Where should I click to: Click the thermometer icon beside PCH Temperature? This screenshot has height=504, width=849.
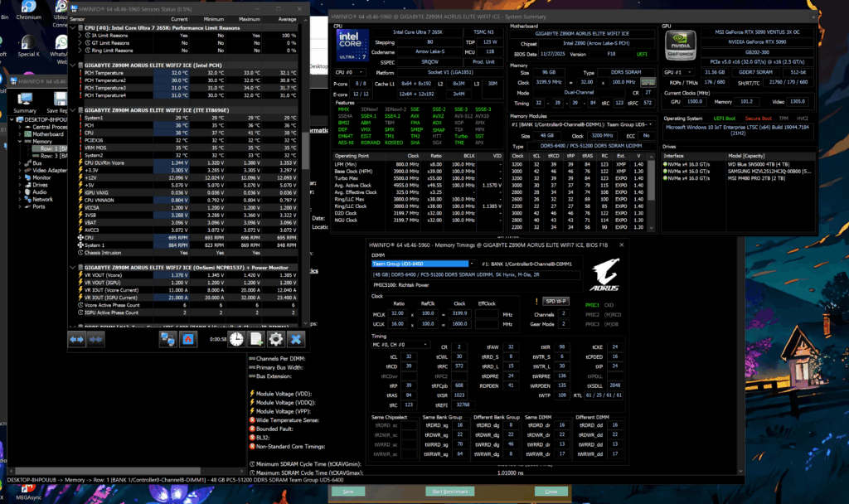click(x=80, y=73)
